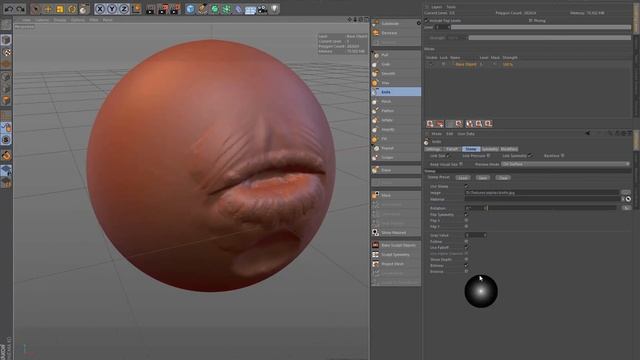Toggle the Link Pressure checkbox
The width and height of the screenshot is (640, 360).
488,156
